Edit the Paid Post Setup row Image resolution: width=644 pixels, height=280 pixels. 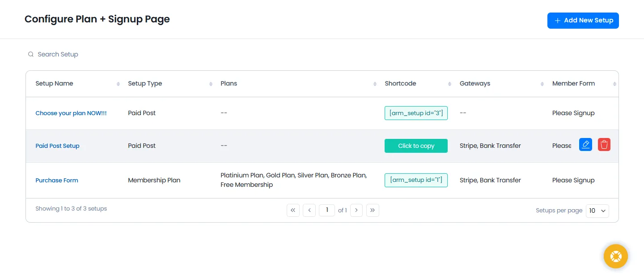pos(585,145)
